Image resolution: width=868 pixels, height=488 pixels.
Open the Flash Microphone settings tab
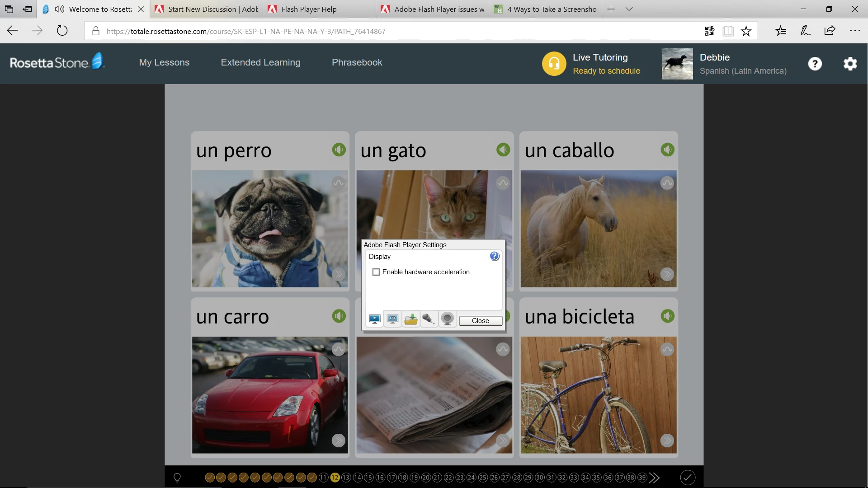click(x=429, y=319)
